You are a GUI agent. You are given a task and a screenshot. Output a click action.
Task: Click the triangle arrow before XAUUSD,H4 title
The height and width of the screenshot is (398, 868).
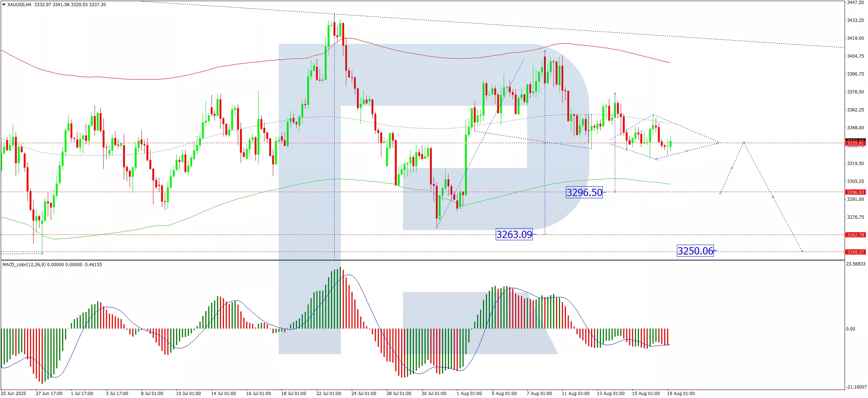click(4, 5)
